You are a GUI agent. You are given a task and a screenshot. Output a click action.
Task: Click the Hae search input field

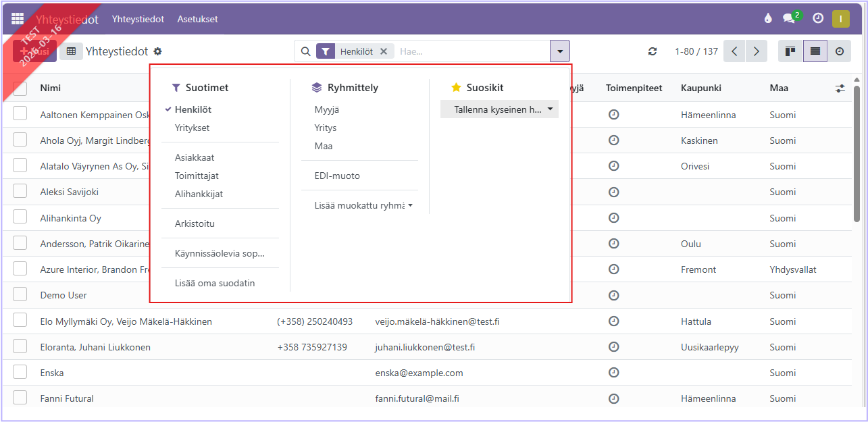(473, 51)
